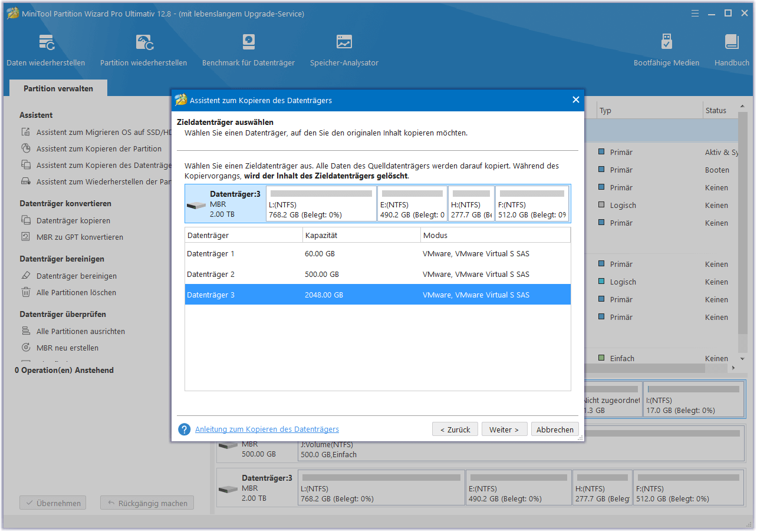
Task: Click the 'Einfach' type cell
Action: tap(622, 358)
